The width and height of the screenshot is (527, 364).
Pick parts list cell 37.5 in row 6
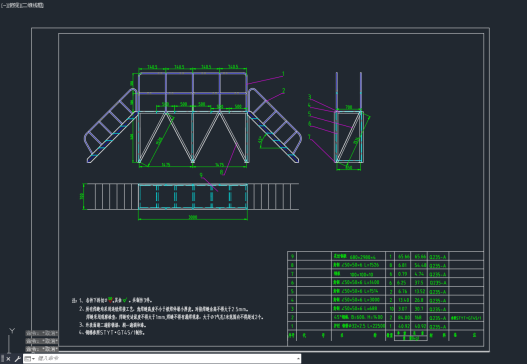(x=418, y=283)
